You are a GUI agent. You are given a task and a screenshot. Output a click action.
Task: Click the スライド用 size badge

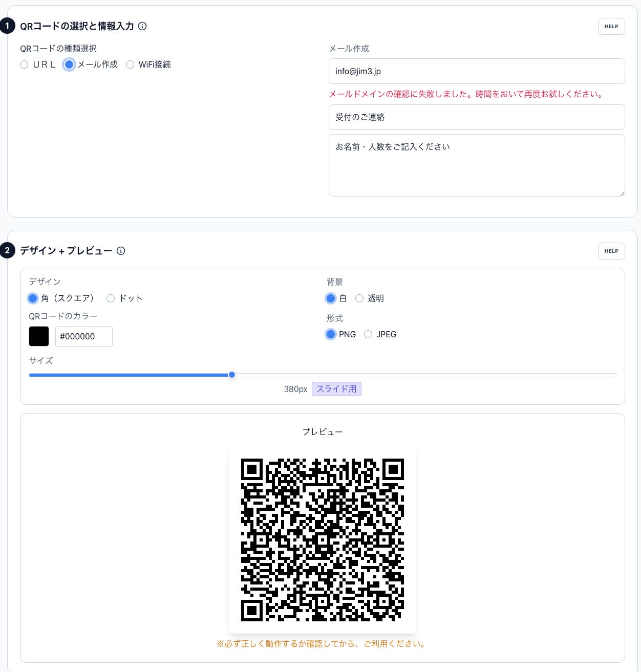[x=336, y=389]
